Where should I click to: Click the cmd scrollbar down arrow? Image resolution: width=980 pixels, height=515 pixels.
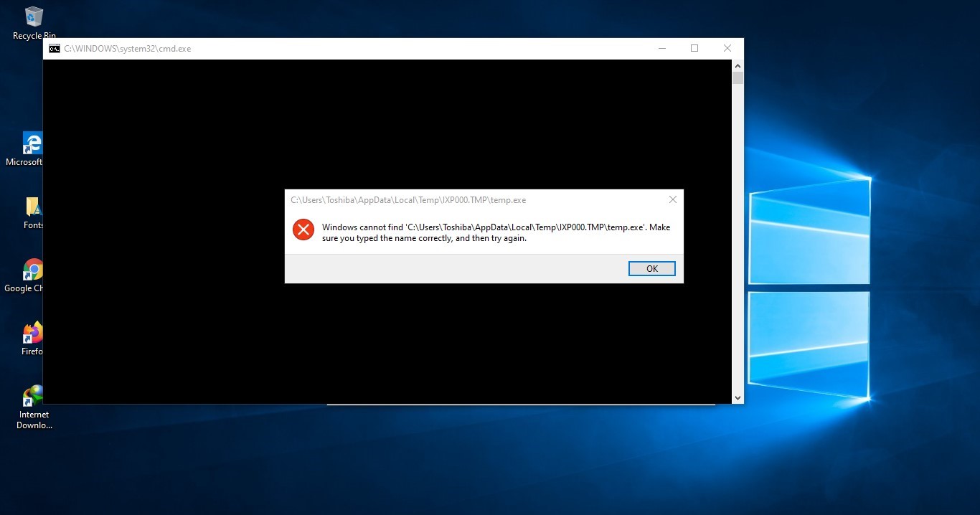click(738, 397)
